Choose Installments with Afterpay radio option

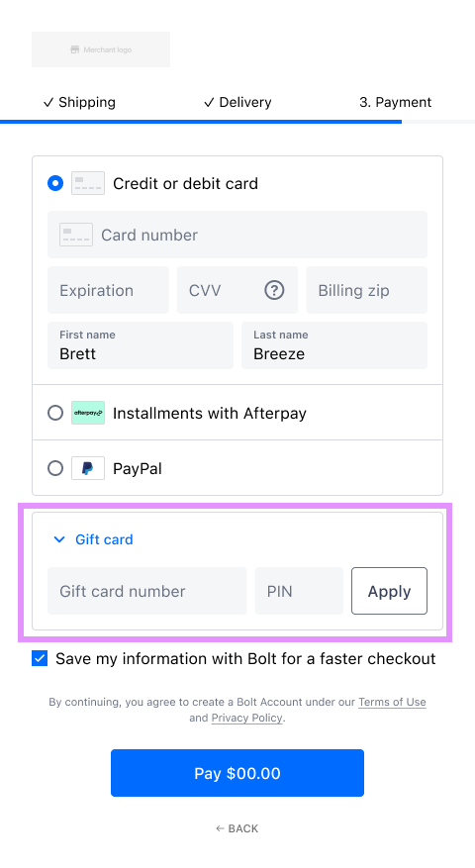[x=55, y=413]
